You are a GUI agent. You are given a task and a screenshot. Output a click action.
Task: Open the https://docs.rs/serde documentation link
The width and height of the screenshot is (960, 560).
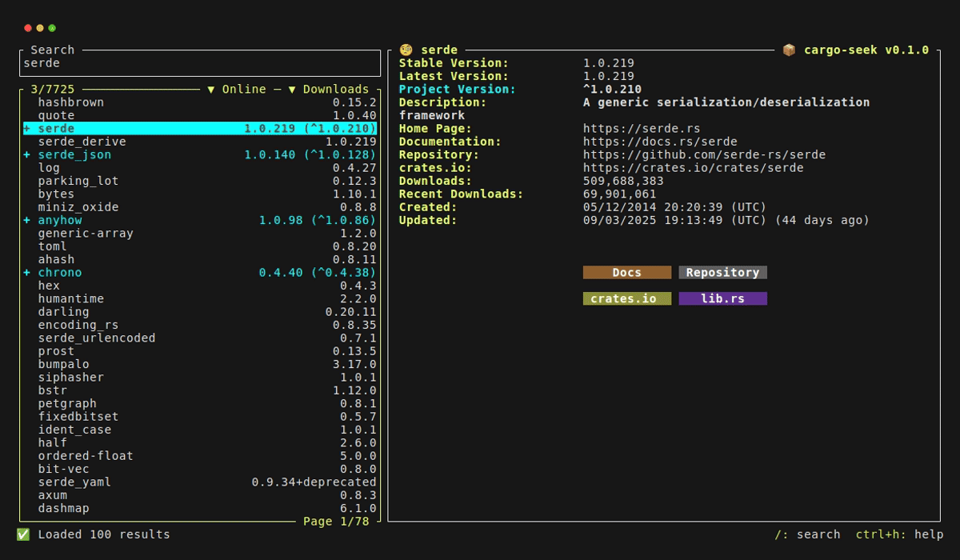tap(660, 142)
